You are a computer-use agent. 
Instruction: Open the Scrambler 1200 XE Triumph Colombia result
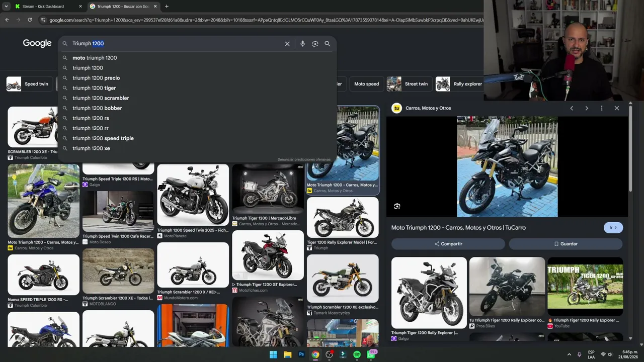[x=32, y=127]
